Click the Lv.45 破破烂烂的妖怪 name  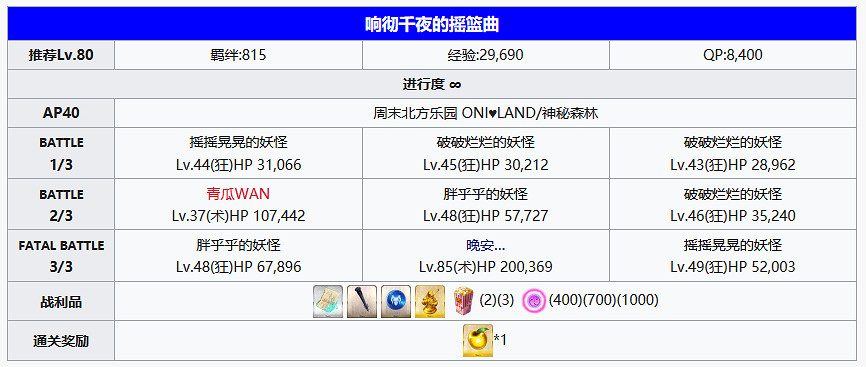coord(485,143)
